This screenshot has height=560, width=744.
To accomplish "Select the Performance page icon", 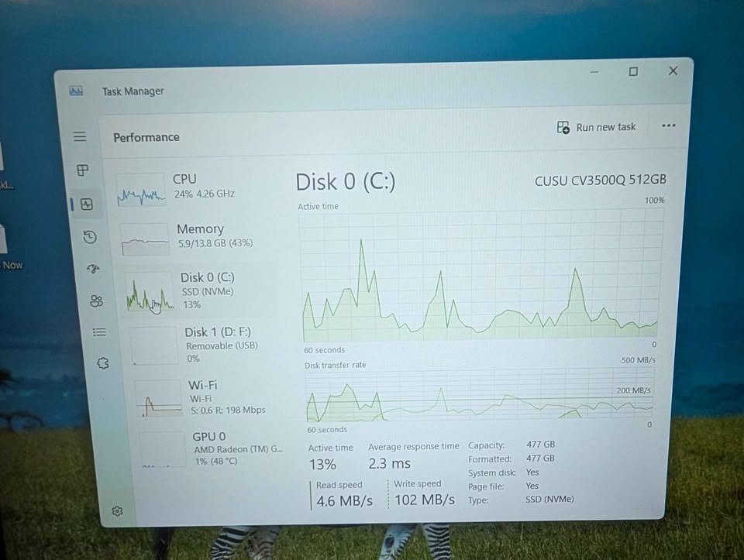I will 85,204.
